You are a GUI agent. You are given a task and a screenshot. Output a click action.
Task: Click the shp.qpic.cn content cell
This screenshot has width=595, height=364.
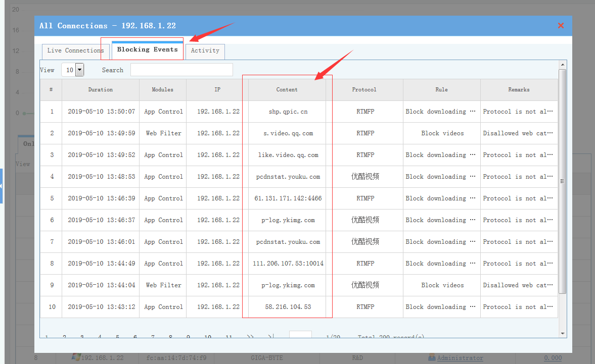click(x=288, y=112)
